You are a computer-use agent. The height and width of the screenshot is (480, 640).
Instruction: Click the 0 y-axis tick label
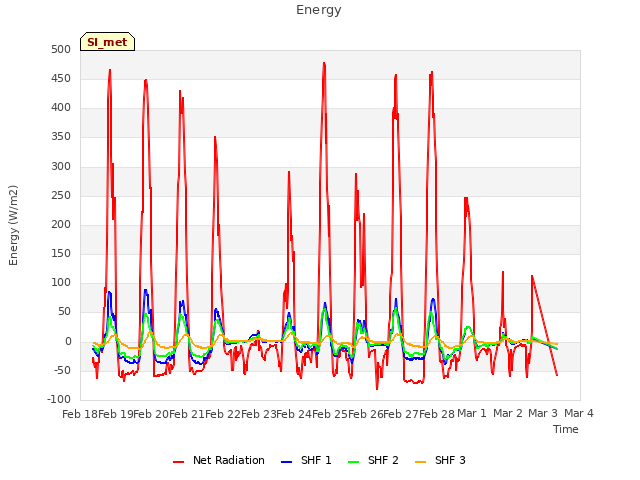(x=68, y=342)
